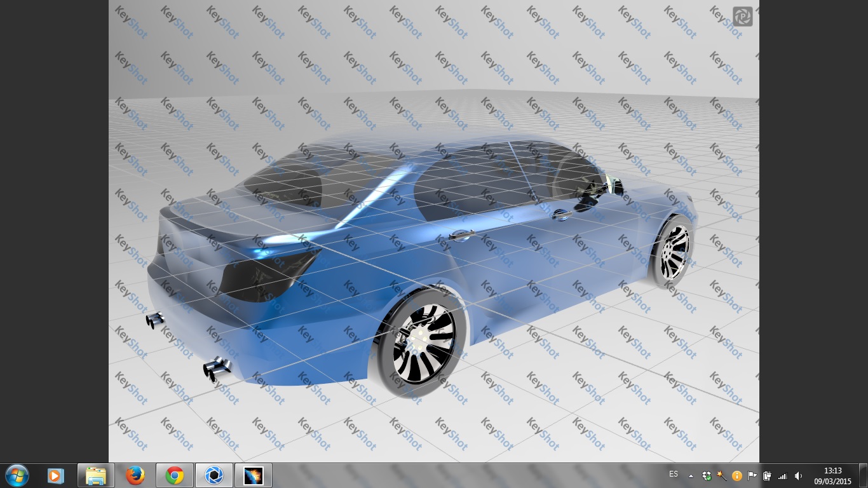The height and width of the screenshot is (488, 868).
Task: Click the magic wand tray icon
Action: coord(721,475)
